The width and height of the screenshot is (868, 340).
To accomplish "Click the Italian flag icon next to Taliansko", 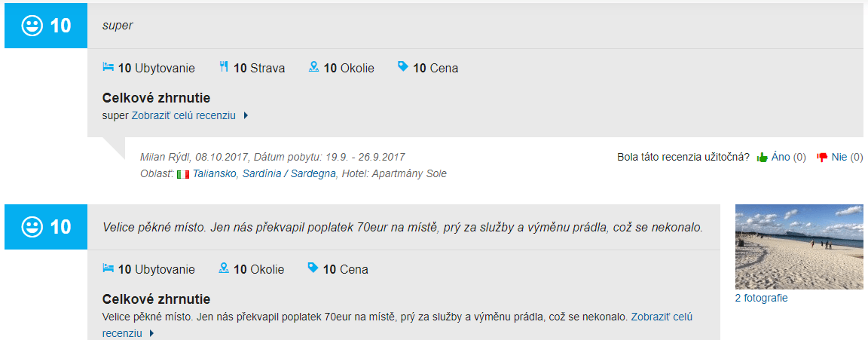I will tap(182, 174).
